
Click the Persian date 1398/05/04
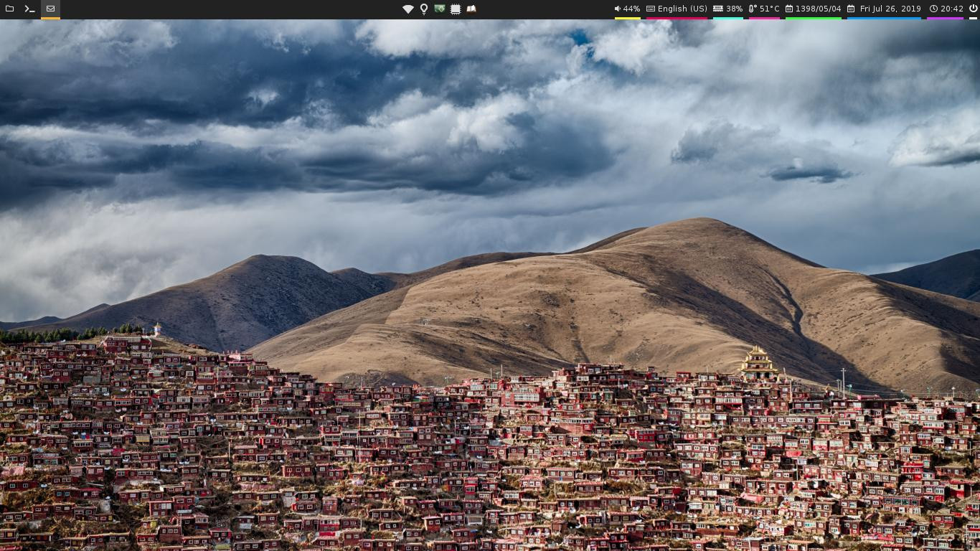pos(813,9)
